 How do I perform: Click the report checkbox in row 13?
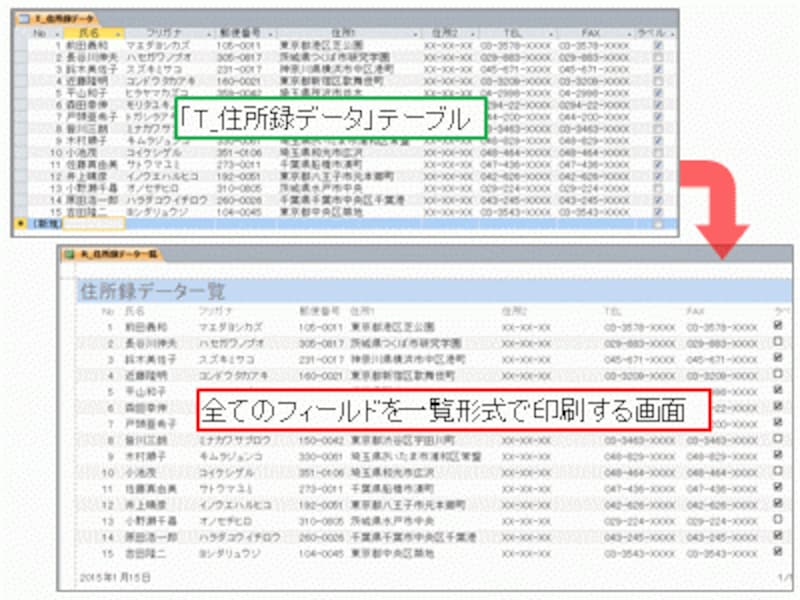pos(778,519)
